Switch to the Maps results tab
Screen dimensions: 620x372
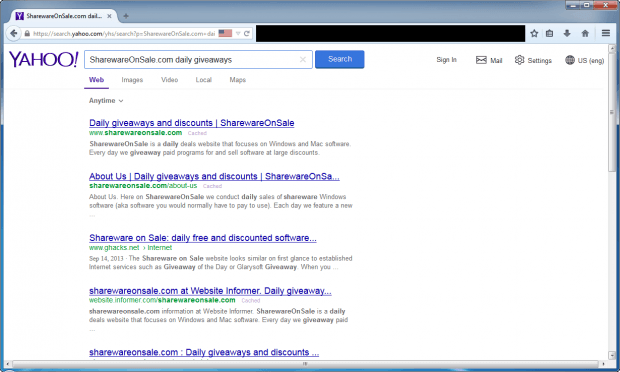238,80
